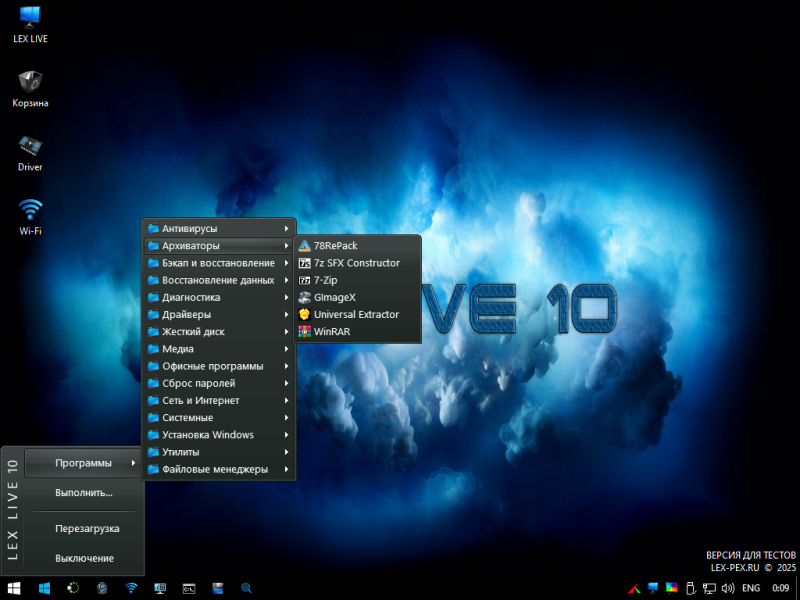Image resolution: width=800 pixels, height=600 pixels.
Task: Click the volume speaker tray icon
Action: click(x=729, y=588)
